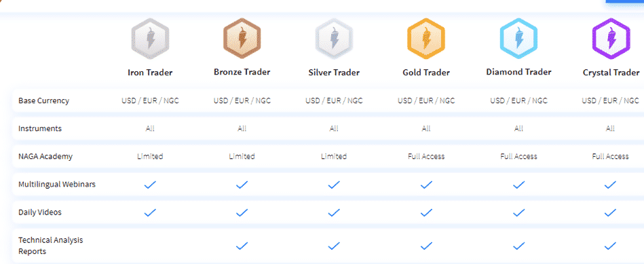644x264 pixels.
Task: Click the Diamond Trader column title
Action: tap(518, 72)
